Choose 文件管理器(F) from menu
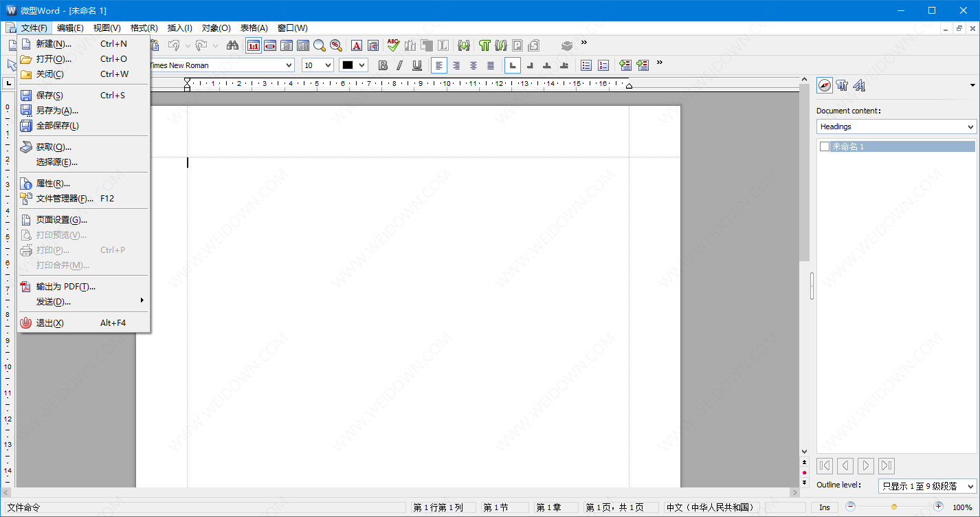 tap(83, 198)
